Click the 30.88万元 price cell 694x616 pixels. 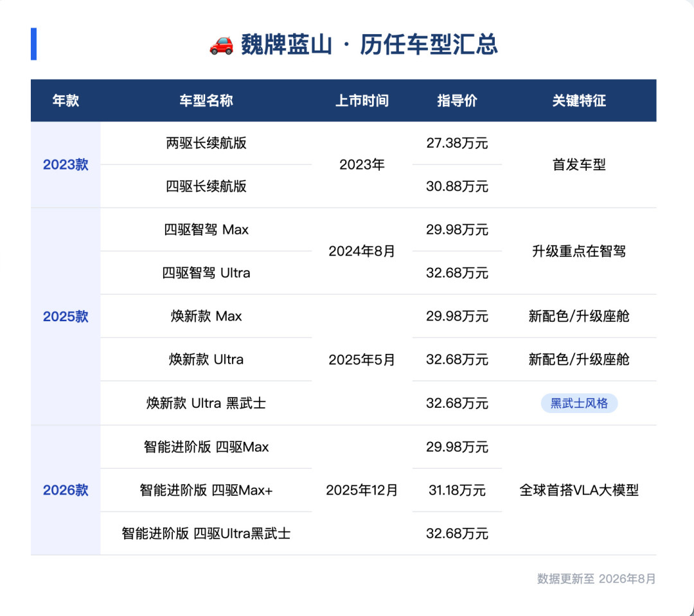point(458,186)
